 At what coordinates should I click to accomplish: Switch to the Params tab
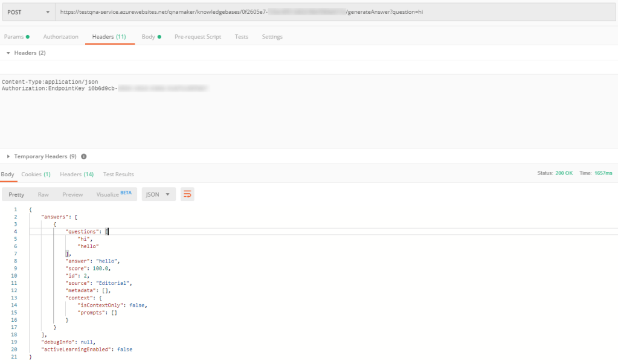pos(16,37)
